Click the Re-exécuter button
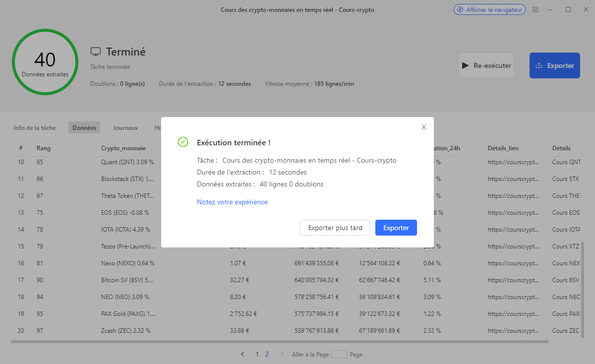 [486, 65]
